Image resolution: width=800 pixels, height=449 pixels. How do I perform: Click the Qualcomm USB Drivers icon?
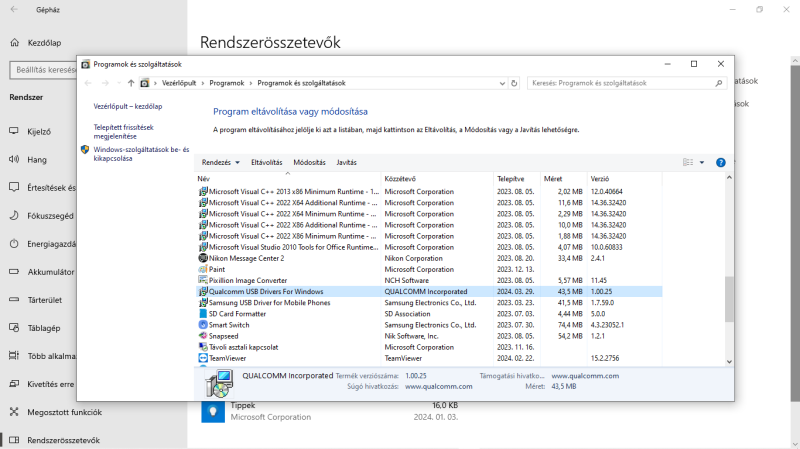(203, 292)
